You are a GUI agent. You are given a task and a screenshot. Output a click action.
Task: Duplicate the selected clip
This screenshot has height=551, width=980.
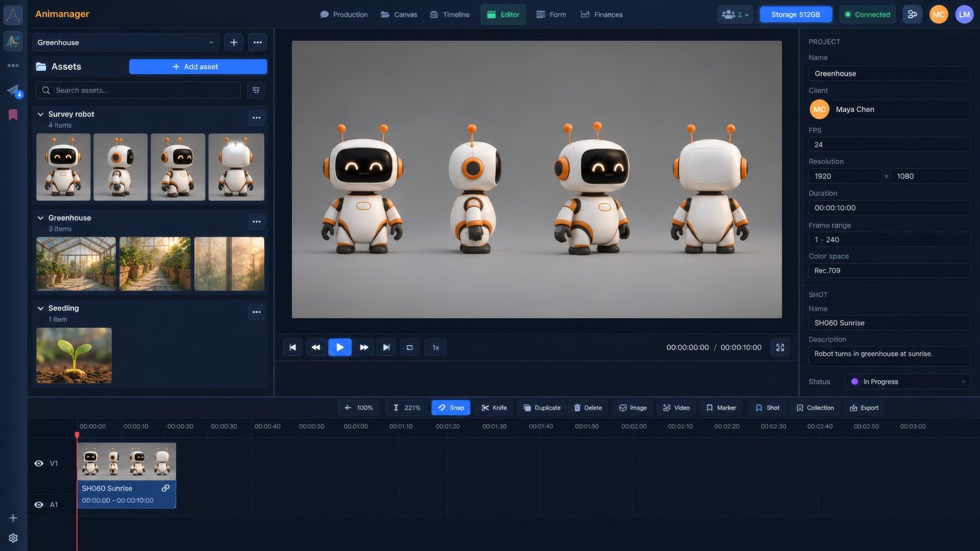(542, 408)
